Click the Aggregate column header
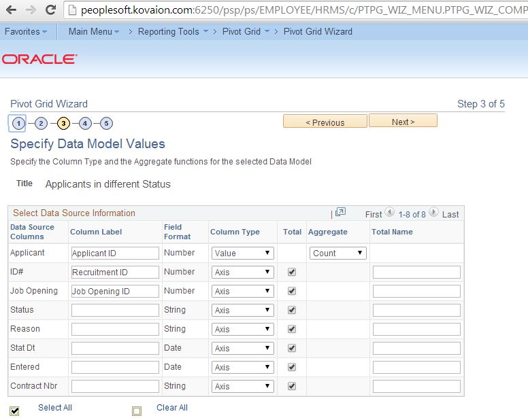 [328, 232]
